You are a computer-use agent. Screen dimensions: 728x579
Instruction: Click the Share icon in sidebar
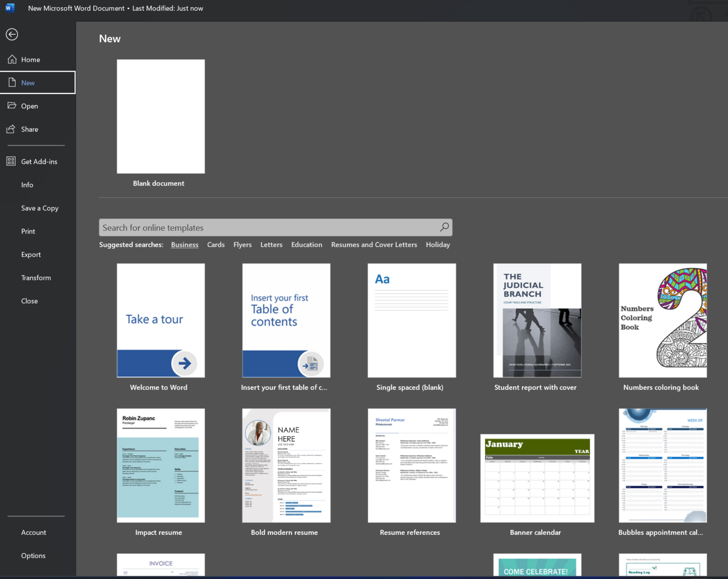tap(11, 129)
